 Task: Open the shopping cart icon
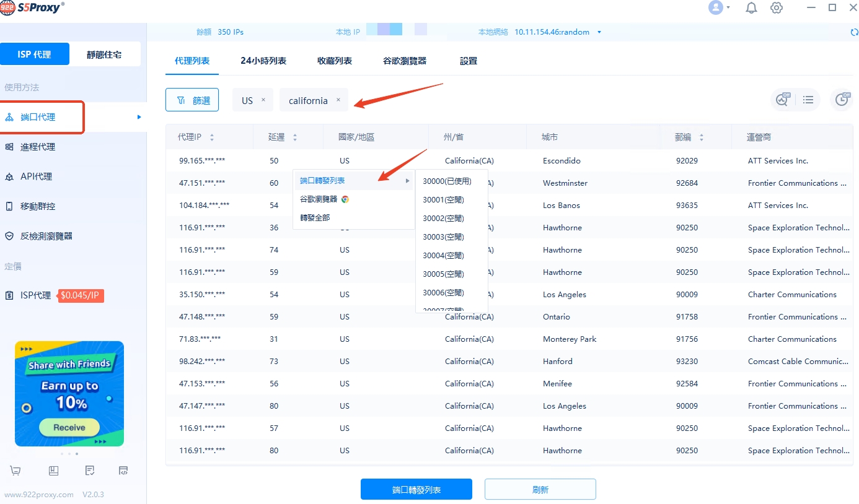point(15,471)
